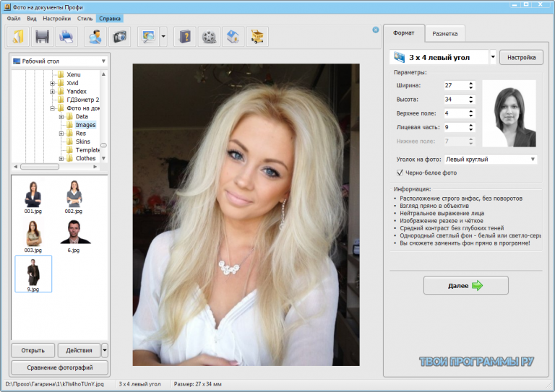The image size is (555, 392).
Task: Collapse the Фото на документы folder node
Action: tap(52, 108)
